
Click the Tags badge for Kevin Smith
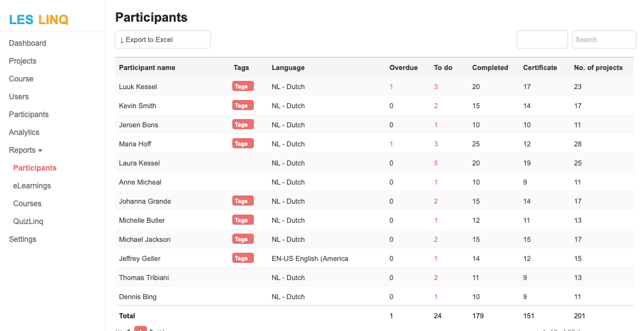point(242,106)
